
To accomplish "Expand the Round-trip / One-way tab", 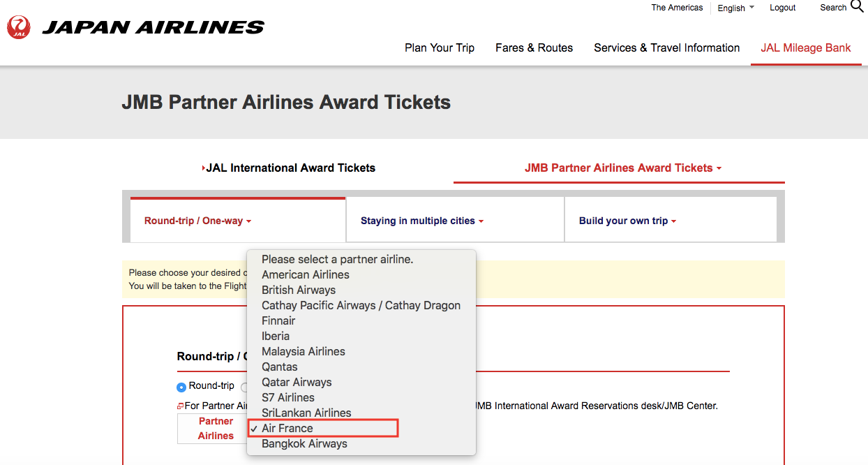I will click(197, 221).
